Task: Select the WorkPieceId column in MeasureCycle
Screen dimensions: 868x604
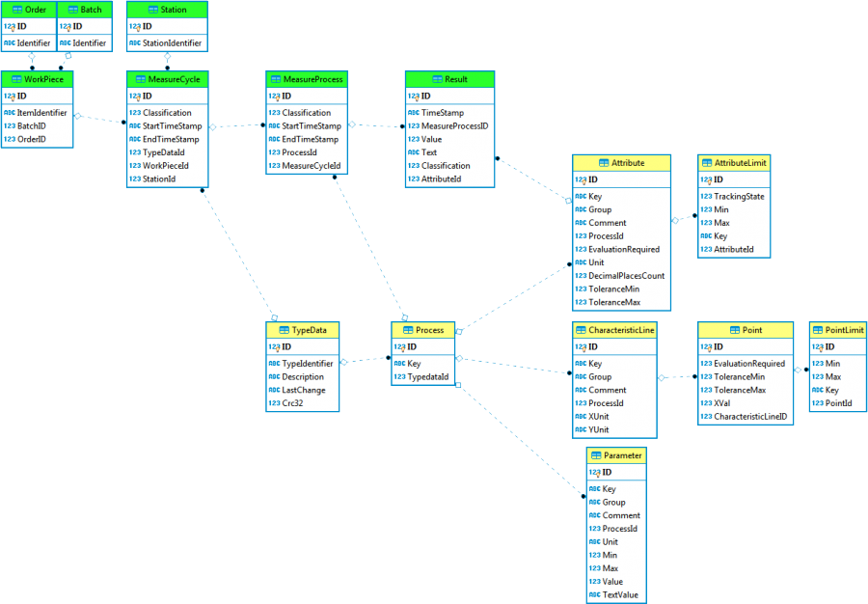Action: point(165,166)
